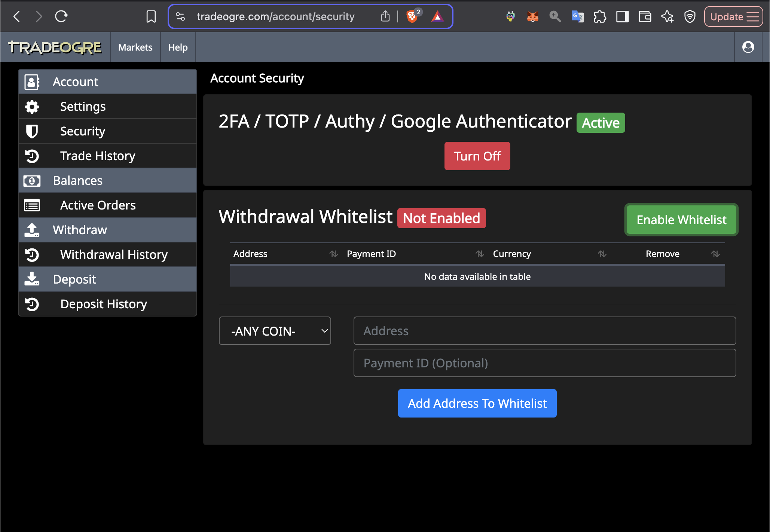Open Brave Wallet icon
The height and width of the screenshot is (532, 770).
645,16
